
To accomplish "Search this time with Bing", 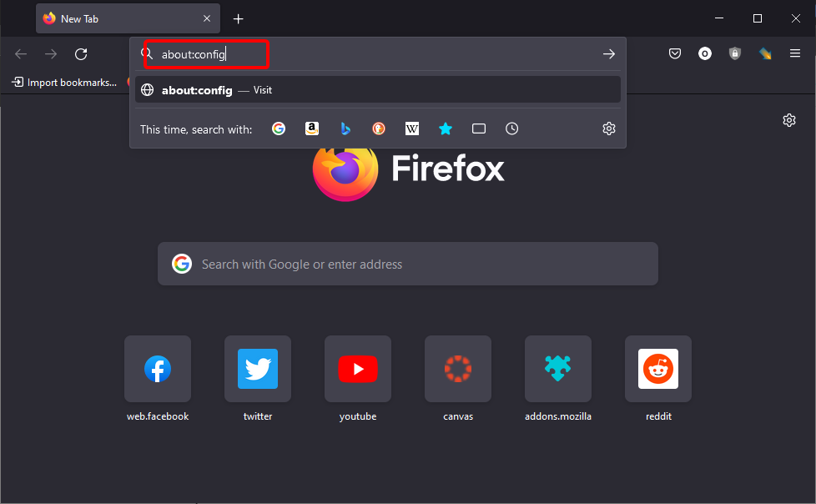I will 345,129.
